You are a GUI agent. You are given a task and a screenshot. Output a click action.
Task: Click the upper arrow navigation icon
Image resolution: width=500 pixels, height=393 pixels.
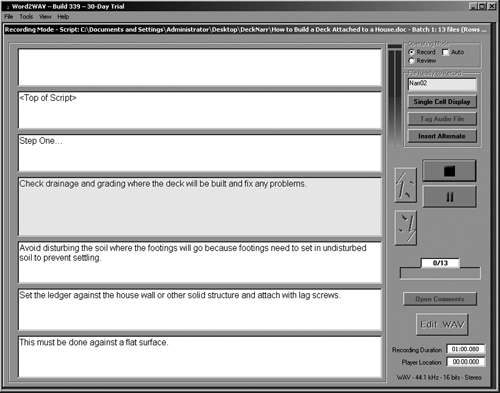point(405,185)
